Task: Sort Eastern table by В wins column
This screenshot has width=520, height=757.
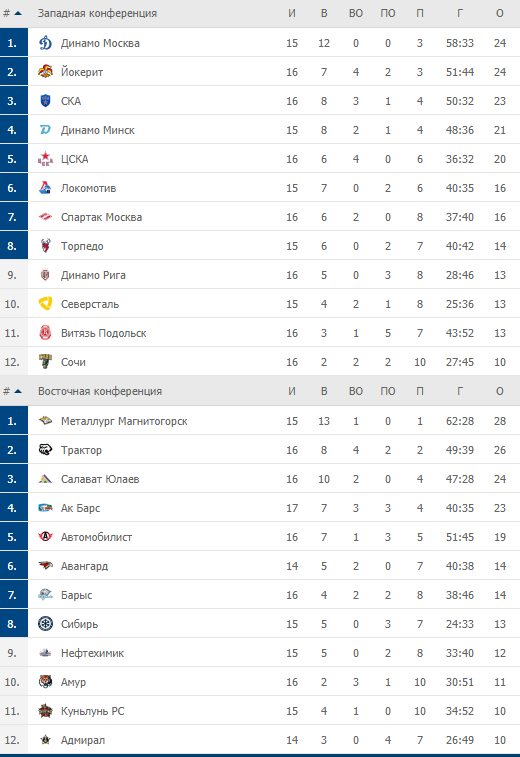Action: (x=324, y=391)
